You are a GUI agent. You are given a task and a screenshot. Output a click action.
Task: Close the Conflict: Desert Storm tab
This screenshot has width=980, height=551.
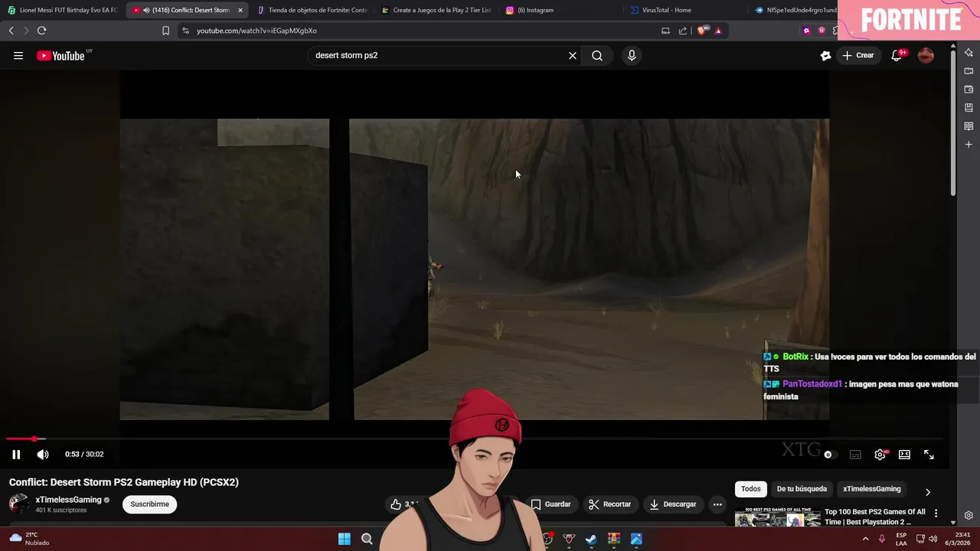pyautogui.click(x=240, y=10)
